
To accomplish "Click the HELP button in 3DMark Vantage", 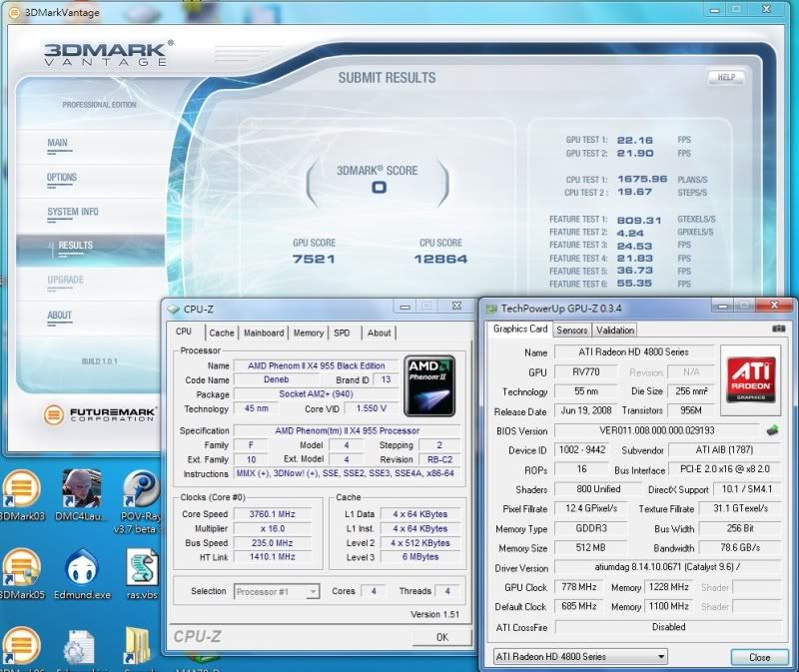I will (726, 78).
